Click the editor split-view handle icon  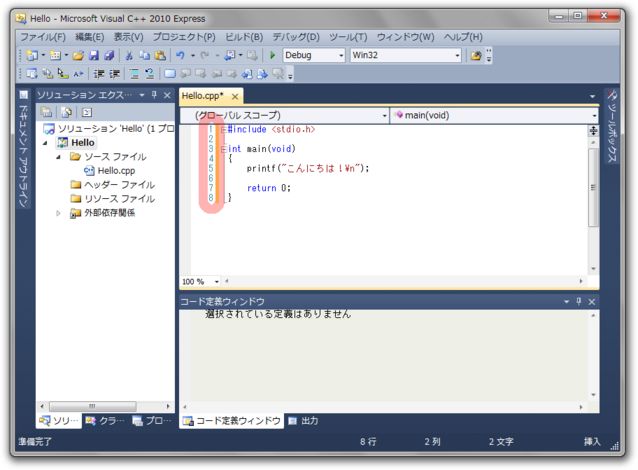click(593, 131)
